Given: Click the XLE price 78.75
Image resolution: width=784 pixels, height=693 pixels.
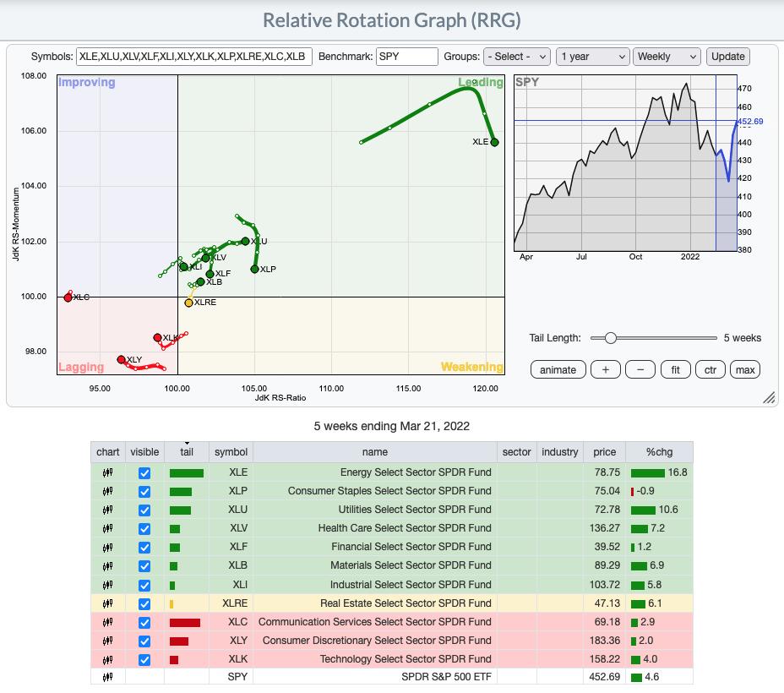Looking at the screenshot, I should (607, 472).
